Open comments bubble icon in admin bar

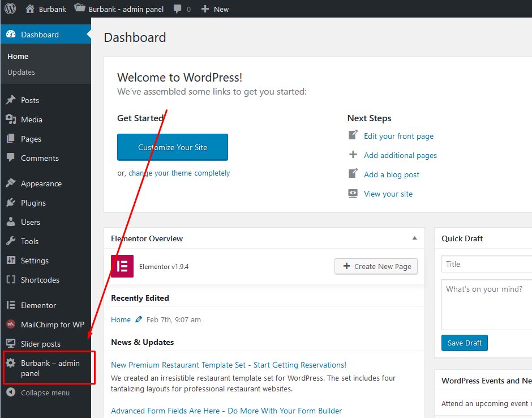click(x=178, y=9)
